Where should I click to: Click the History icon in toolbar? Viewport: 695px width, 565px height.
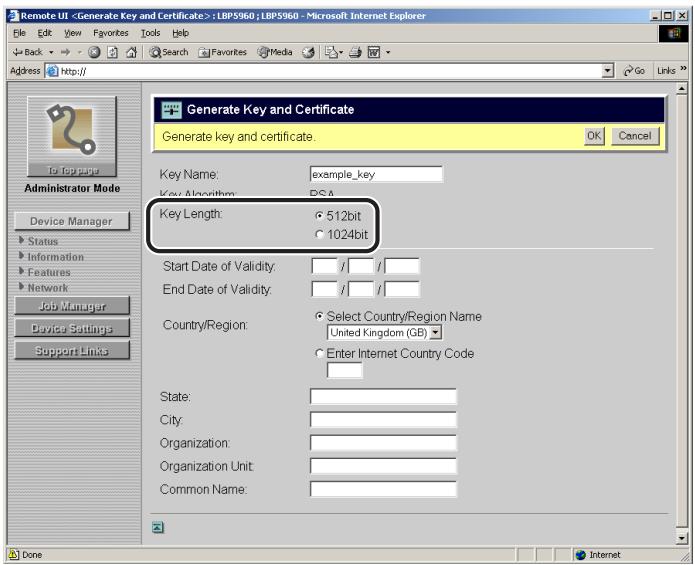tap(308, 52)
